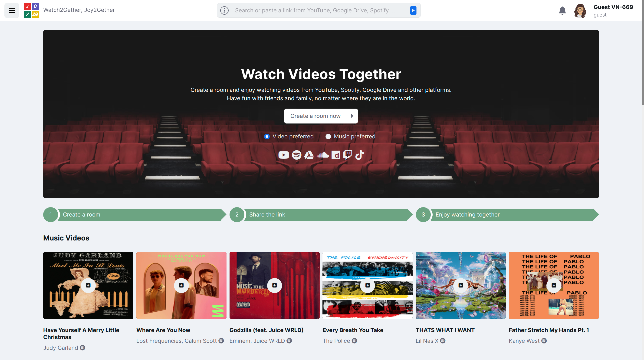The image size is (644, 360).
Task: Click The Police artist name
Action: point(336,341)
